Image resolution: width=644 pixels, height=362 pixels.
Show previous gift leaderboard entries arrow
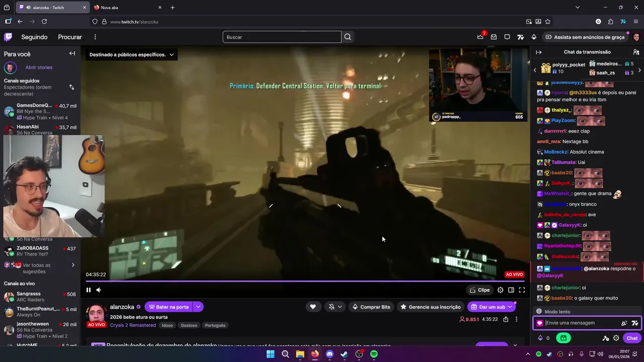pos(535,70)
